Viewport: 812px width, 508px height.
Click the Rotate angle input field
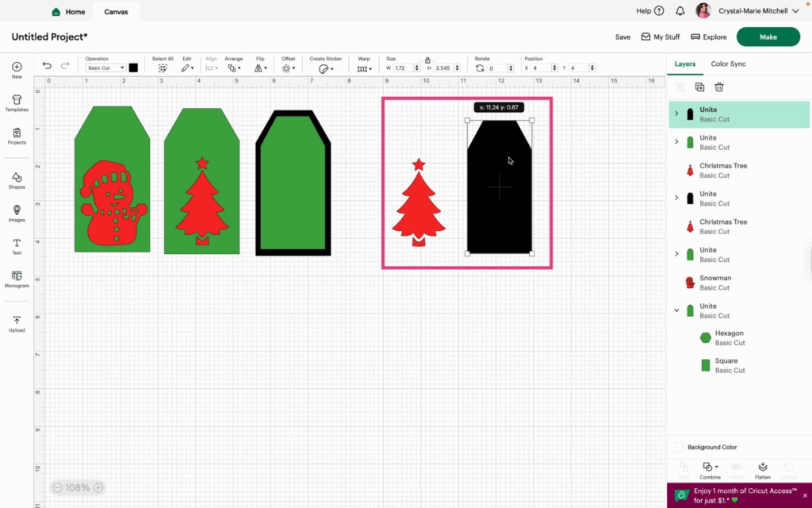(x=497, y=68)
